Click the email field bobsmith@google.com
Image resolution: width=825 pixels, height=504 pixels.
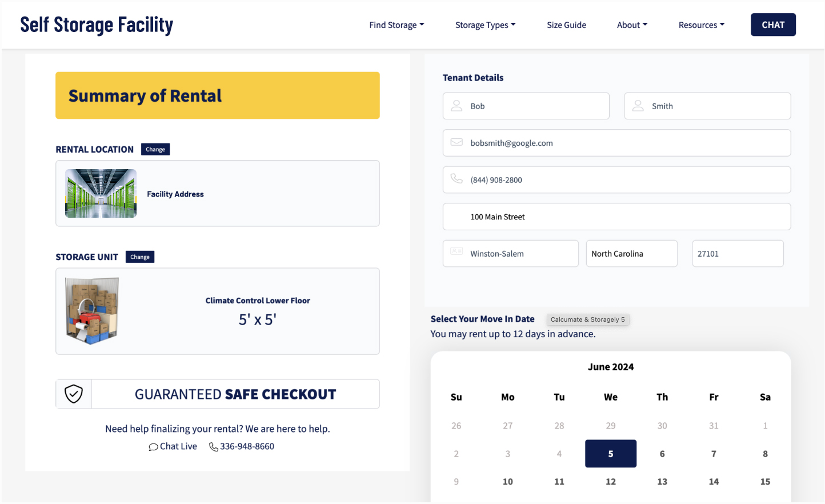tap(617, 143)
